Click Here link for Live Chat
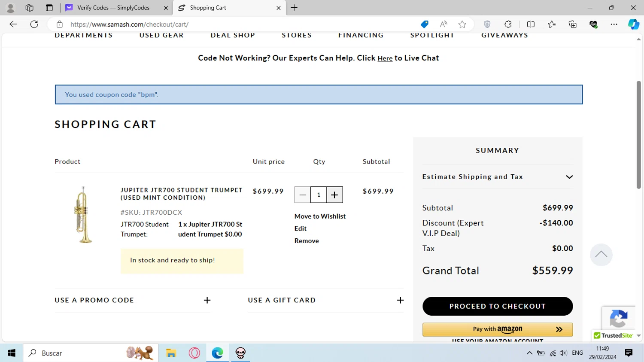The height and width of the screenshot is (362, 644). pos(385,58)
